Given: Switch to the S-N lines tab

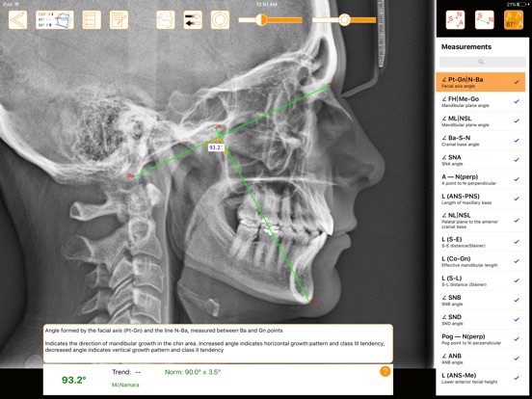Looking at the screenshot, I should pos(484,19).
